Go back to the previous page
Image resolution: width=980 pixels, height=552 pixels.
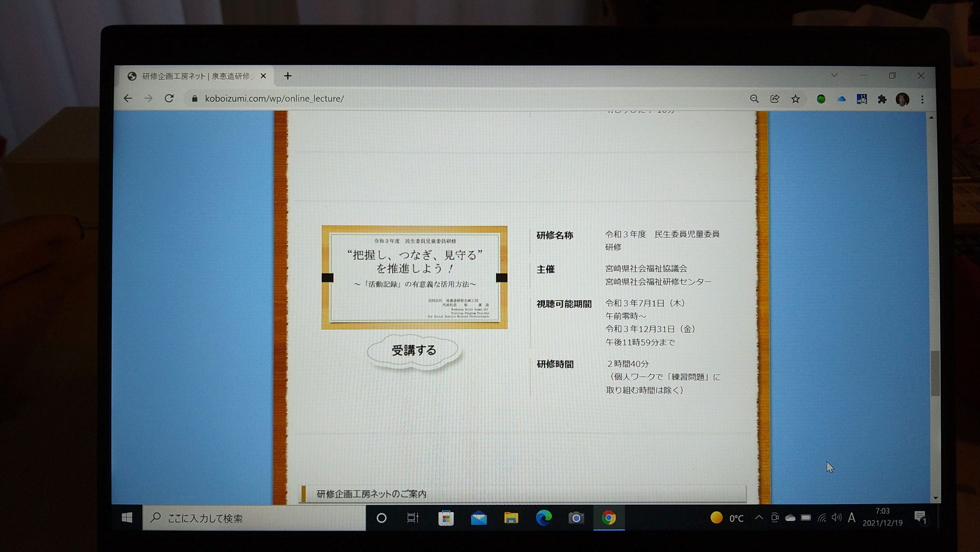[x=128, y=98]
